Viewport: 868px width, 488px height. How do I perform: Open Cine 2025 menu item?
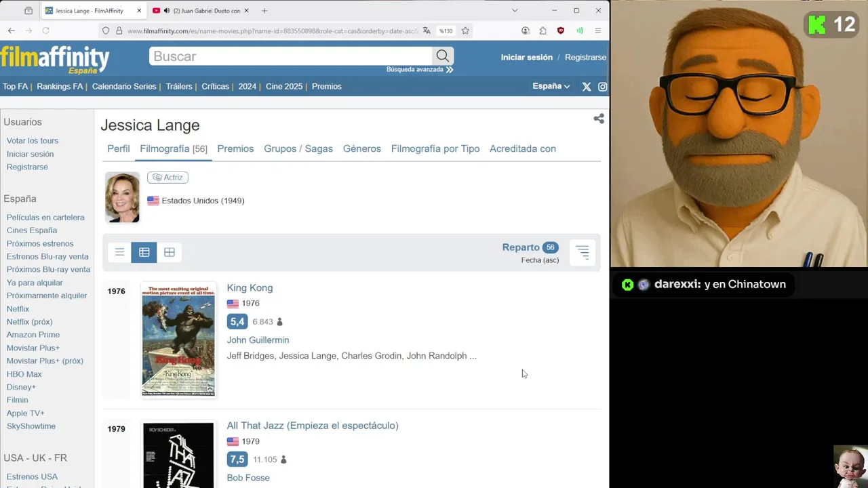click(284, 87)
